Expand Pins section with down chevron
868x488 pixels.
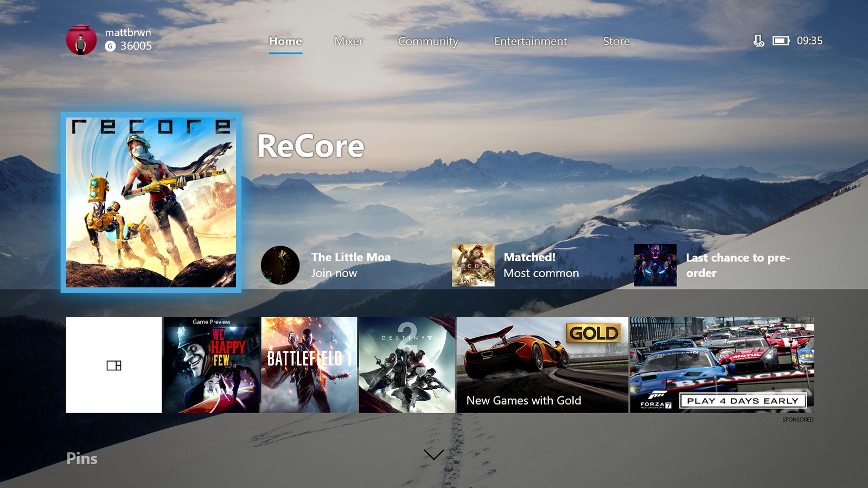pos(433,454)
